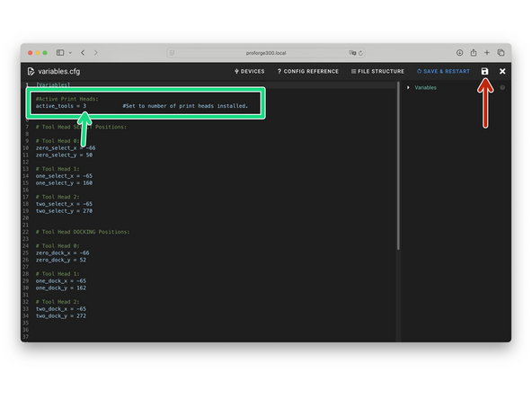Click the line 'two_select_y = 270'

coord(64,210)
